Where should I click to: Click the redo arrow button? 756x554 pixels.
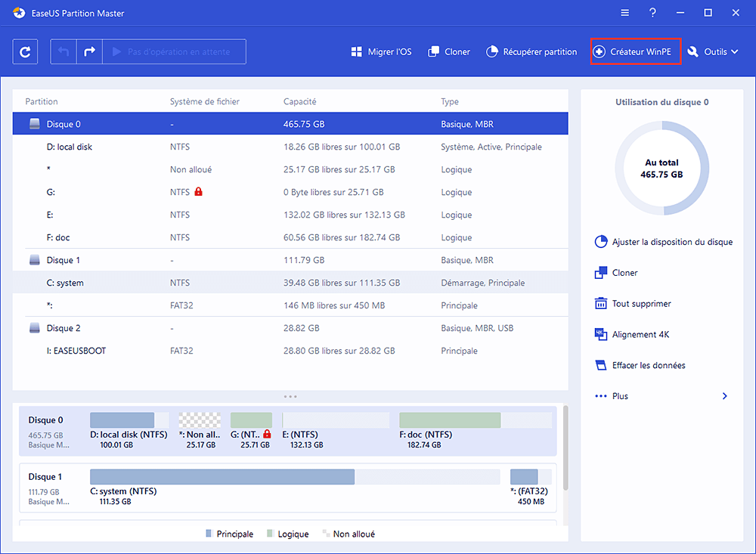click(x=90, y=51)
